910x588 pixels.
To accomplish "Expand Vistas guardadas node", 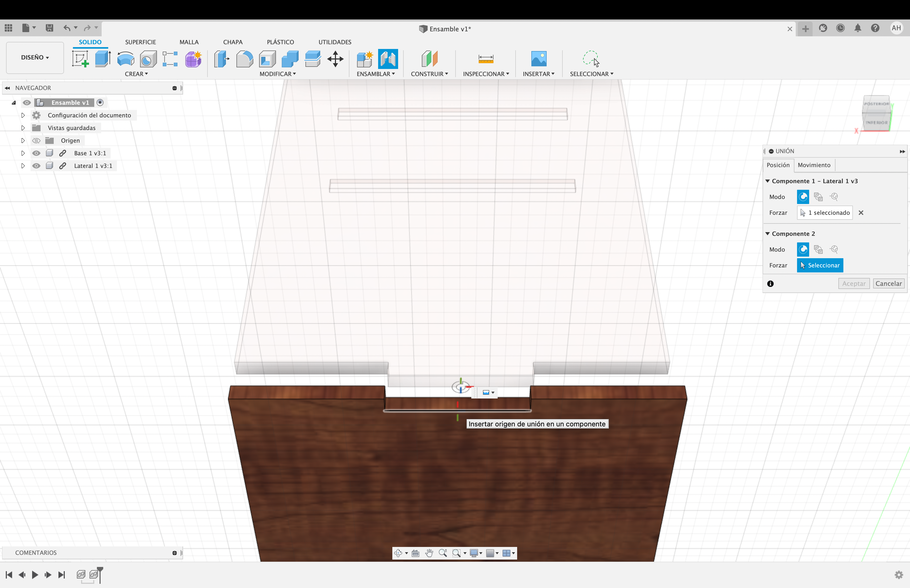I will (23, 128).
